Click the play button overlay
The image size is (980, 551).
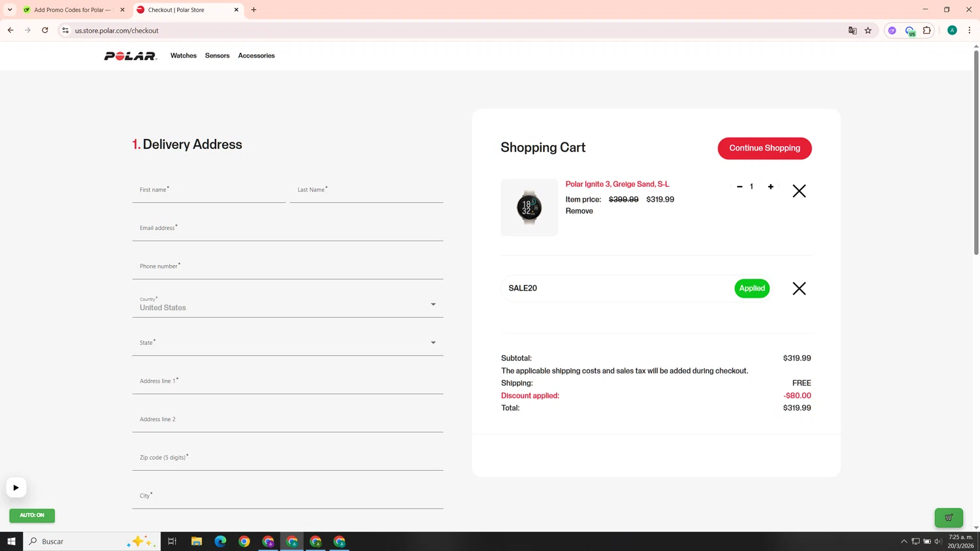[x=16, y=488]
